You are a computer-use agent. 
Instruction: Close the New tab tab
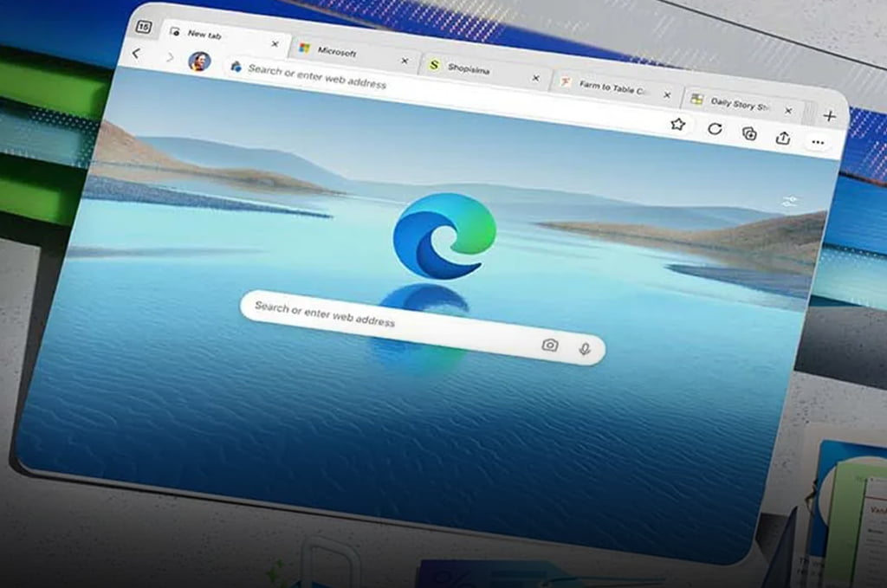[x=275, y=43]
